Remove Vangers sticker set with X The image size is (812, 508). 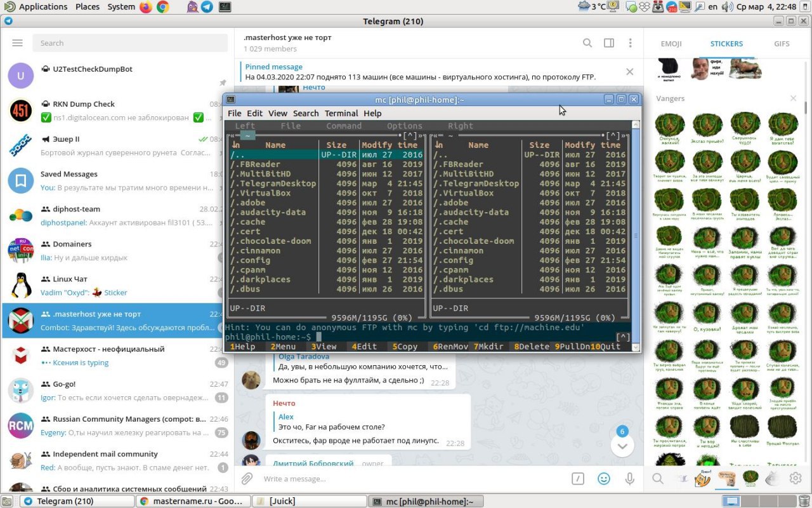pos(793,98)
